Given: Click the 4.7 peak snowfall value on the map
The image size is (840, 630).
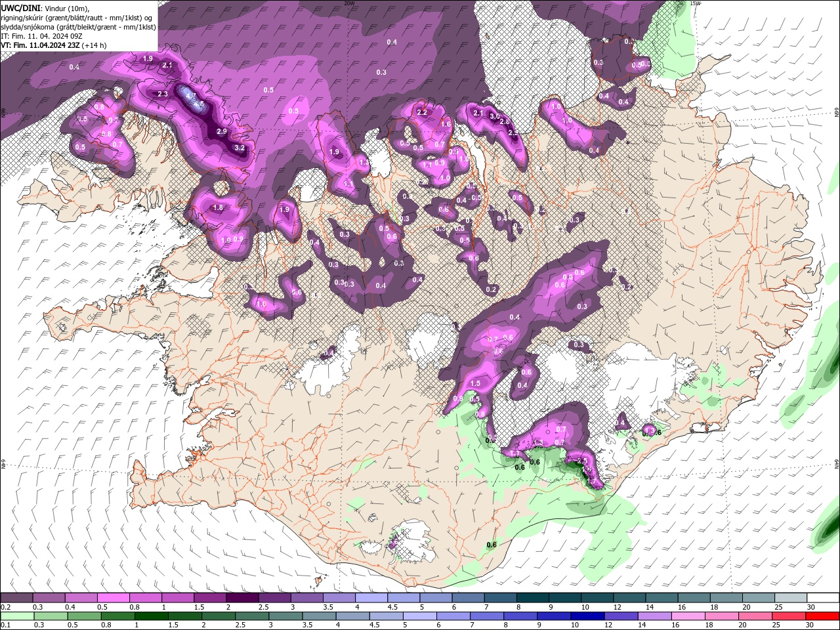Looking at the screenshot, I should click(192, 96).
